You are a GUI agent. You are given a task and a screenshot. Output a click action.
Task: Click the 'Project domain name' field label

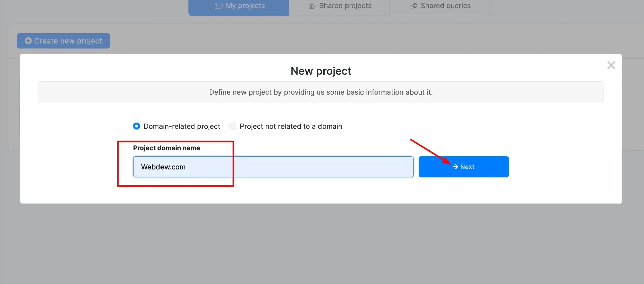pos(167,148)
